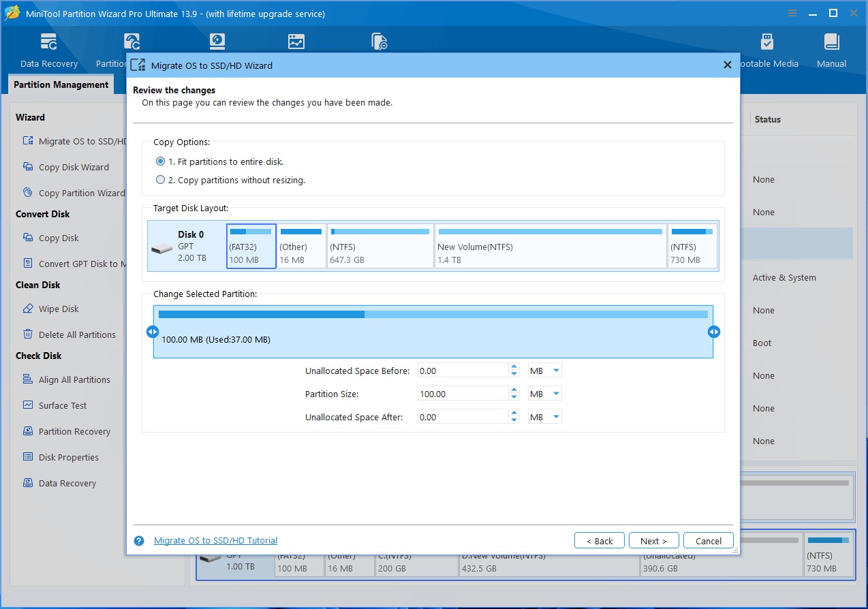Open the Manual icon in toolbar
This screenshot has height=609, width=868.
point(831,42)
